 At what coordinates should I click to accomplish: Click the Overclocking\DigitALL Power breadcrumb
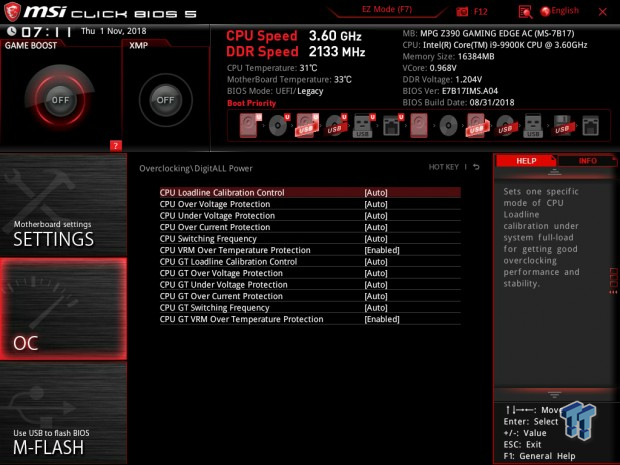point(196,168)
